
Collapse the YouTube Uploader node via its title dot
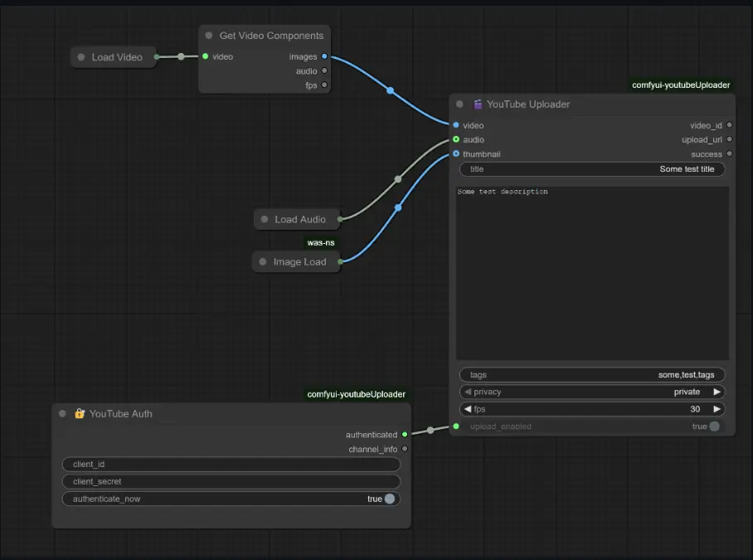pos(460,105)
